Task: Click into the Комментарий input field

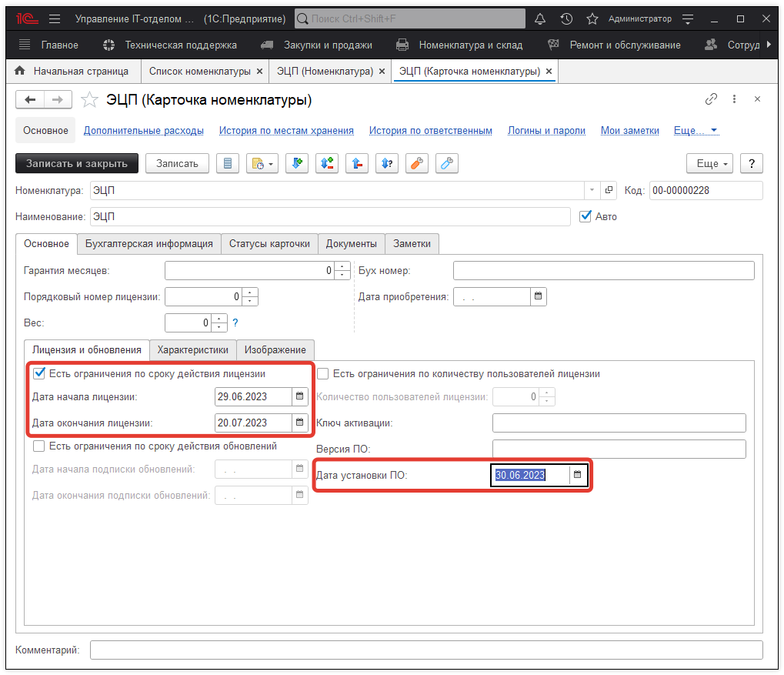Action: 425,650
